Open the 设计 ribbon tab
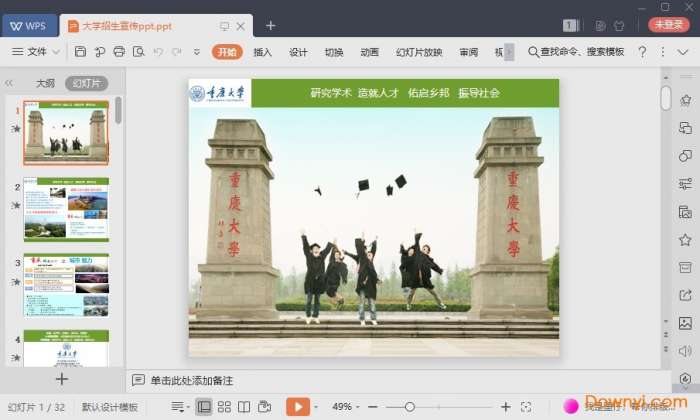Viewport: 700px width, 420px height. (x=298, y=52)
